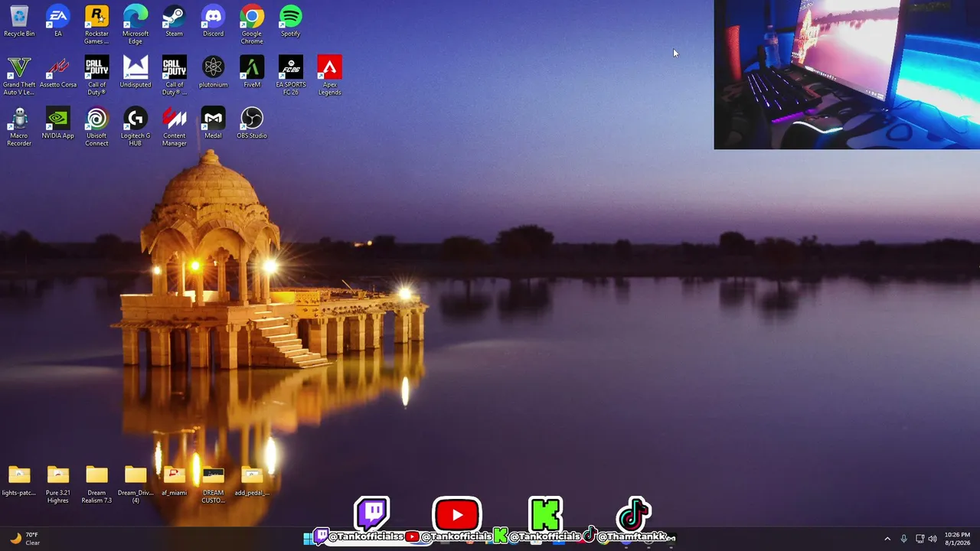The image size is (980, 551).
Task: Open the network status tray icon
Action: pos(920,539)
